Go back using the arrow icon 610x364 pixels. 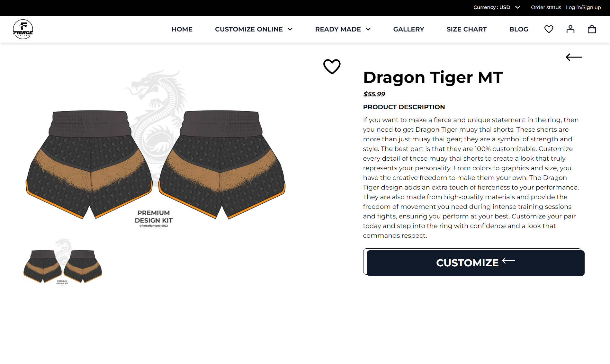pos(574,57)
